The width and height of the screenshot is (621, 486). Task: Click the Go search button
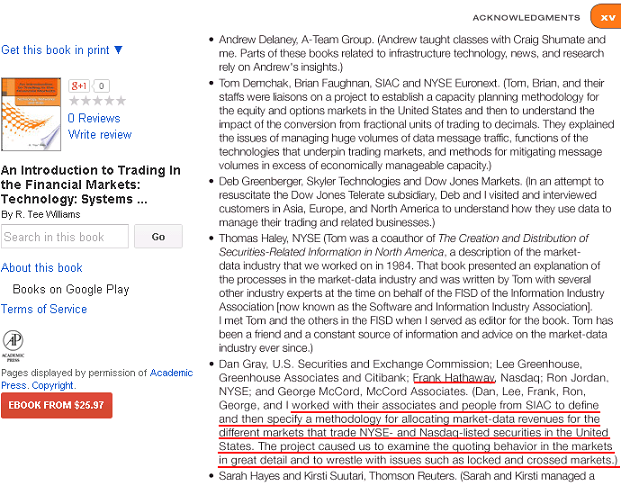(x=158, y=236)
